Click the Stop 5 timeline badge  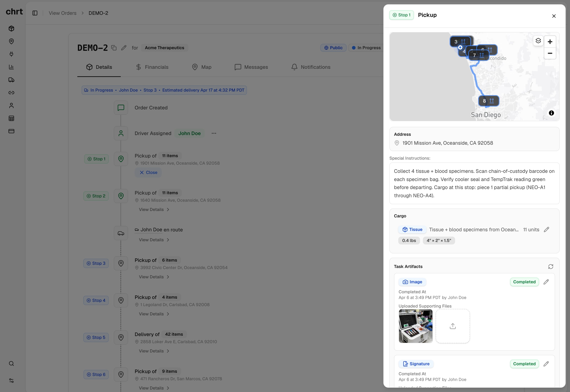point(96,337)
